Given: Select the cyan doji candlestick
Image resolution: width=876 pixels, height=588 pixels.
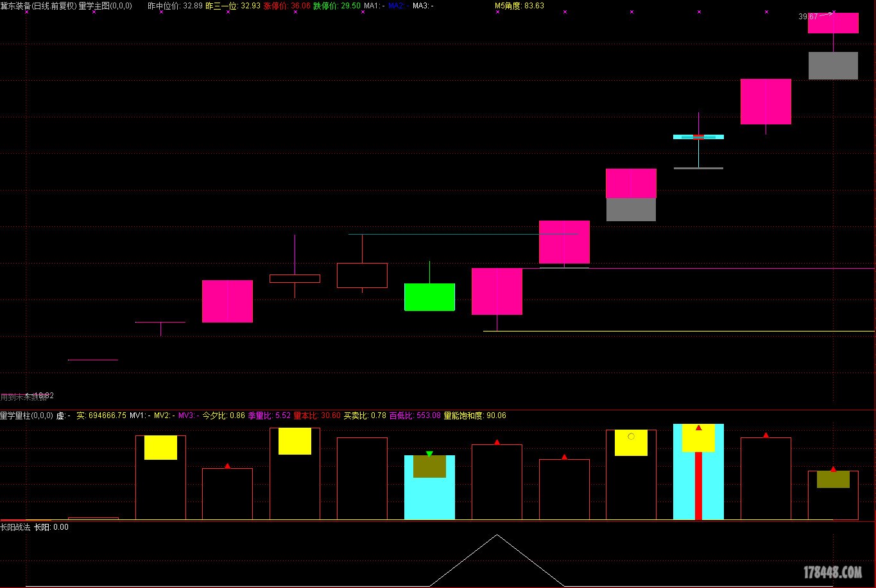Looking at the screenshot, I should click(698, 137).
